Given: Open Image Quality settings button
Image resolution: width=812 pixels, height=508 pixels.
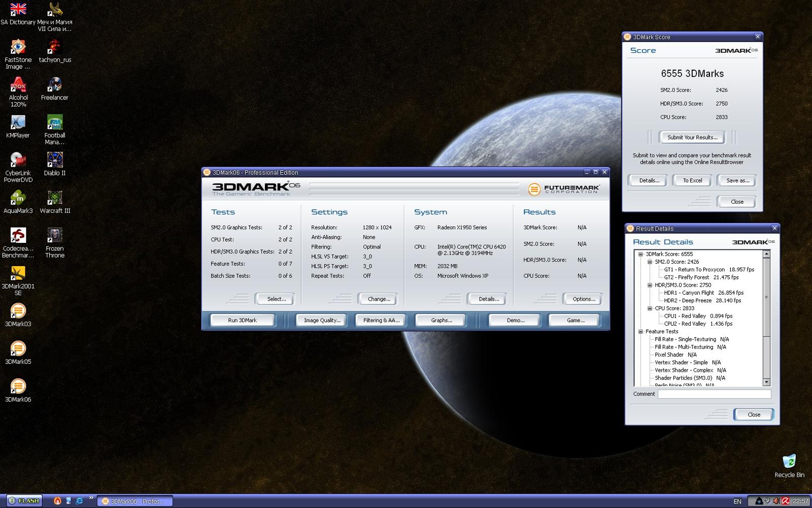Looking at the screenshot, I should [x=322, y=320].
